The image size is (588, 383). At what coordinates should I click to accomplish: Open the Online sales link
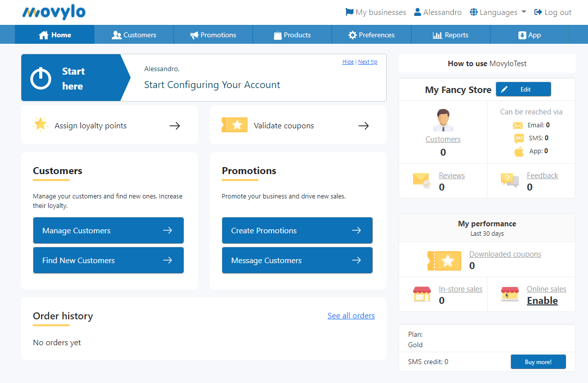pyautogui.click(x=546, y=289)
